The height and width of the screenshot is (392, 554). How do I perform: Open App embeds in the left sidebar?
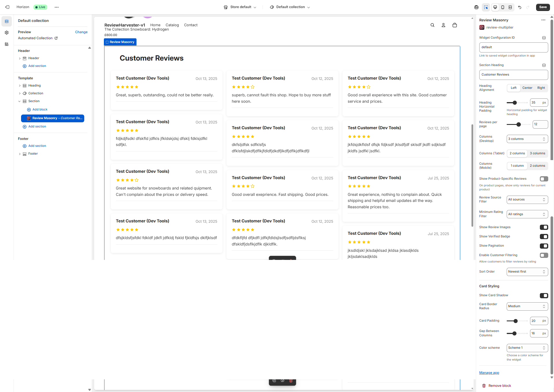[x=6, y=44]
